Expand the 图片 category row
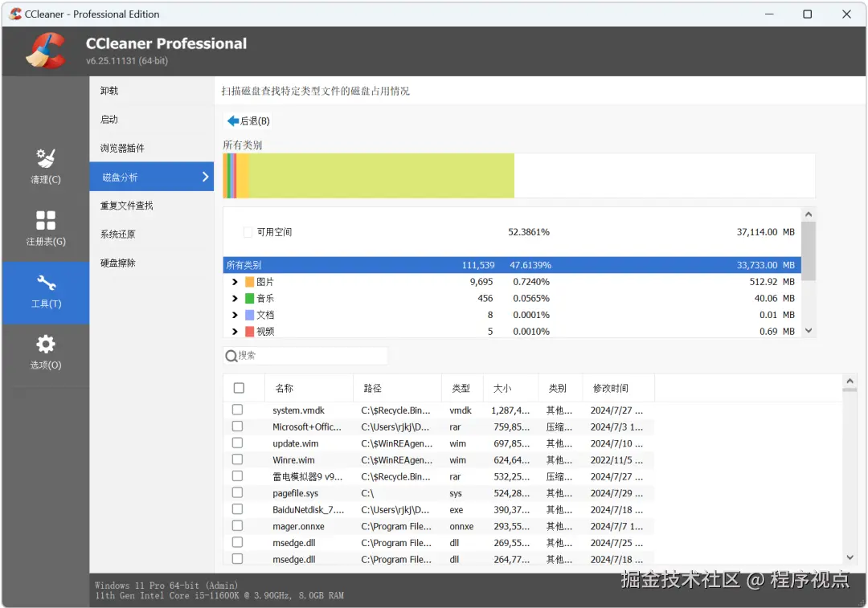 pyautogui.click(x=235, y=281)
